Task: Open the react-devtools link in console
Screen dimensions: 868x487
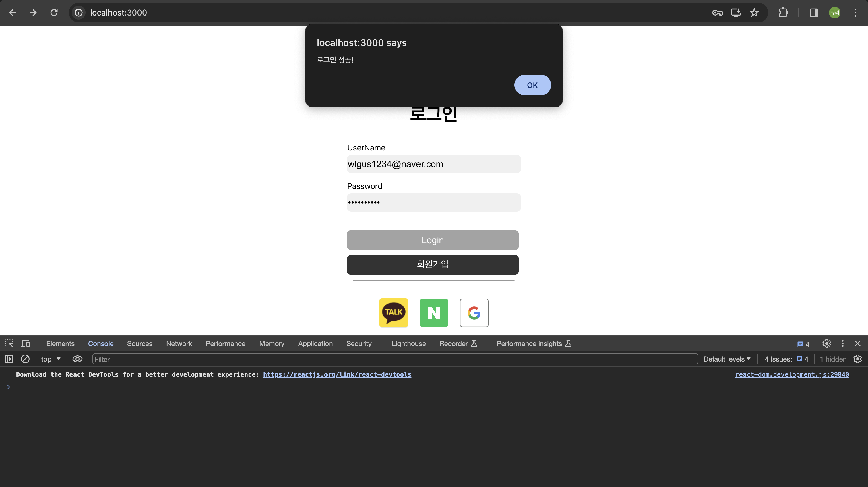Action: pos(337,374)
